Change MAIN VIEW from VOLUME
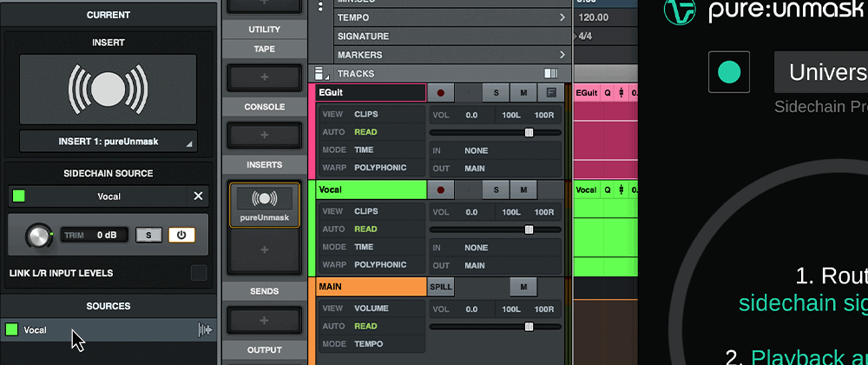 click(x=371, y=308)
